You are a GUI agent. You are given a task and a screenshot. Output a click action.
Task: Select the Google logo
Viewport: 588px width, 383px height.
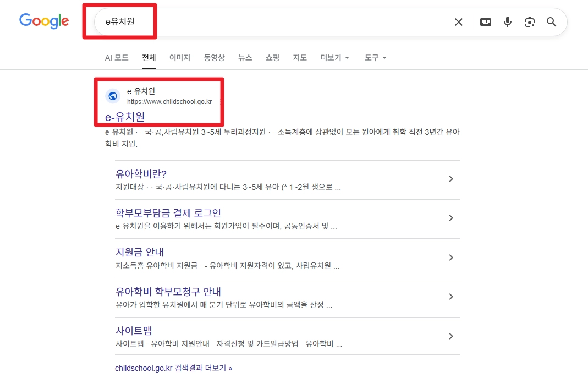click(44, 21)
